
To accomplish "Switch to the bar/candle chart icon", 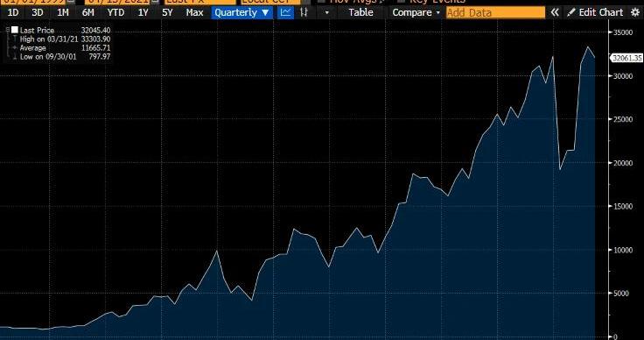I will pyautogui.click(x=304, y=12).
